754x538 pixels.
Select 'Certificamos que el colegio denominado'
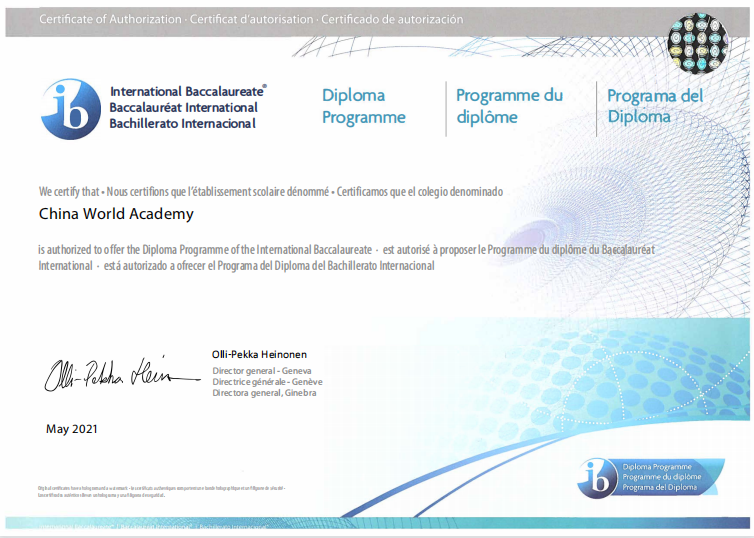[x=420, y=192]
